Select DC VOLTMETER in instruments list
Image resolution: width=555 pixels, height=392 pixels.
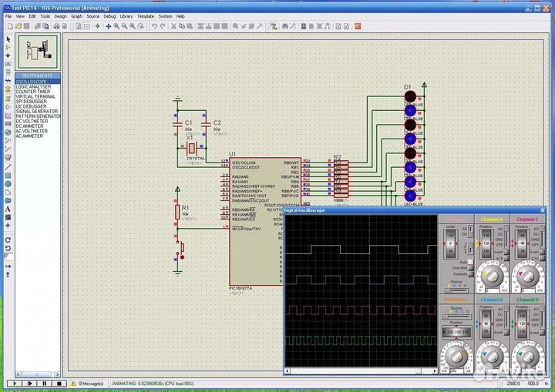(x=38, y=122)
